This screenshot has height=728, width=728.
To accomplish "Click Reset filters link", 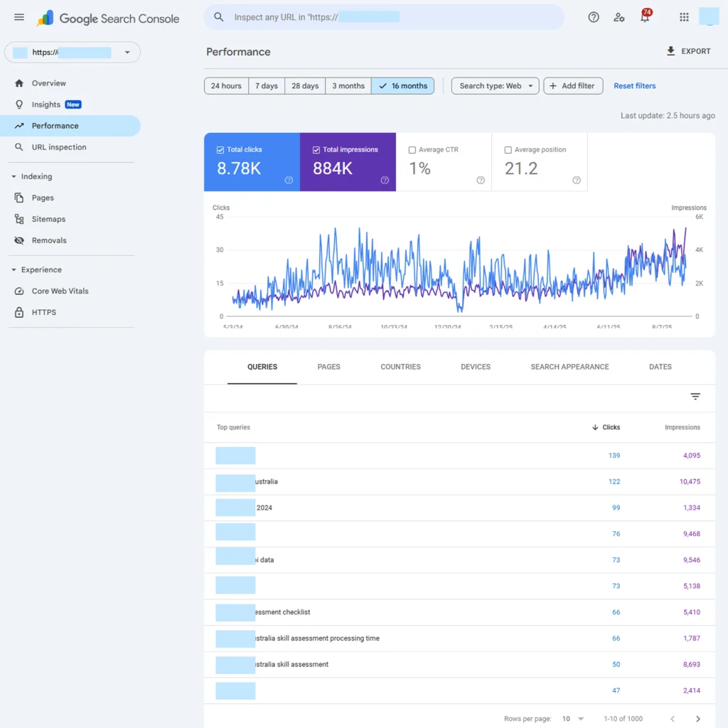I will coord(634,86).
